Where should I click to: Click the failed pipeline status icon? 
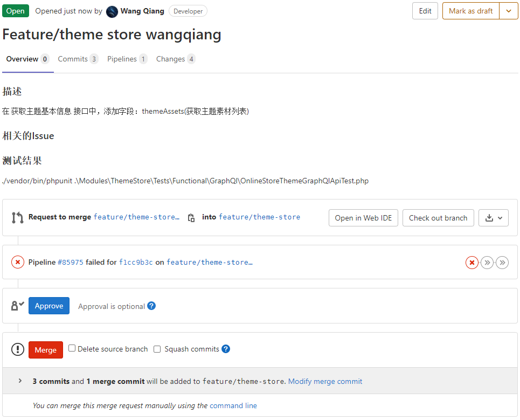(x=18, y=262)
